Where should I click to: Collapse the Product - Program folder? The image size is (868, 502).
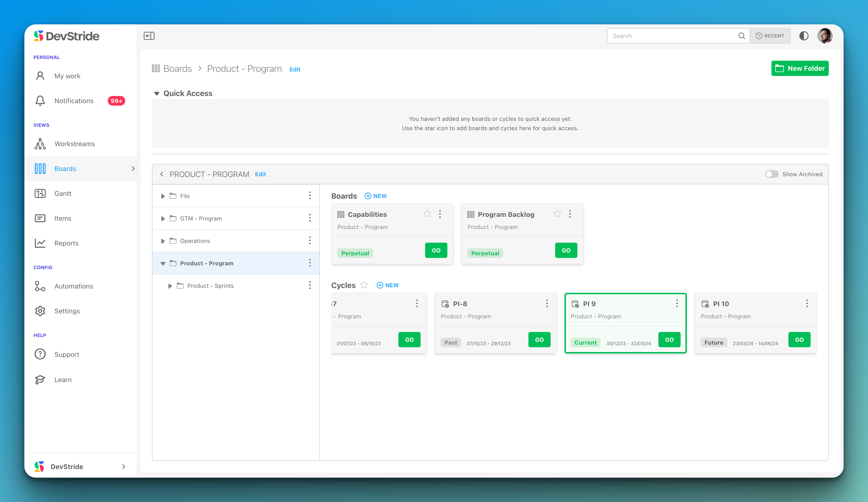(x=163, y=263)
